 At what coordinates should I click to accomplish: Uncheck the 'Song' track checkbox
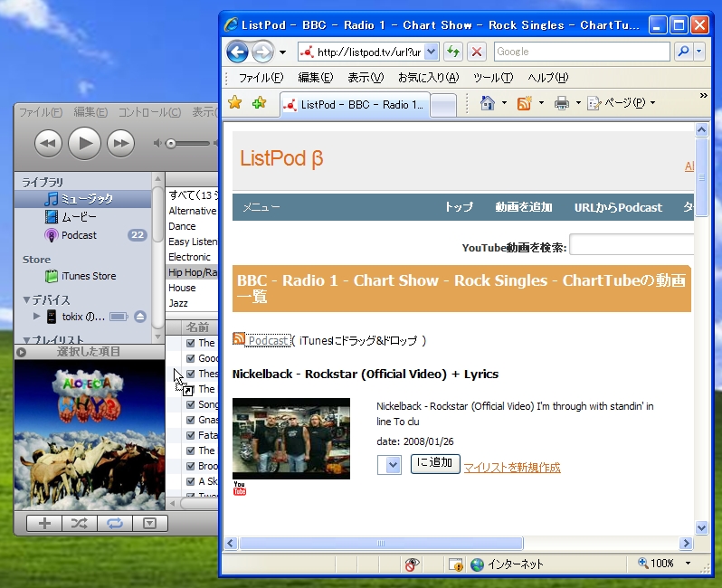click(191, 404)
